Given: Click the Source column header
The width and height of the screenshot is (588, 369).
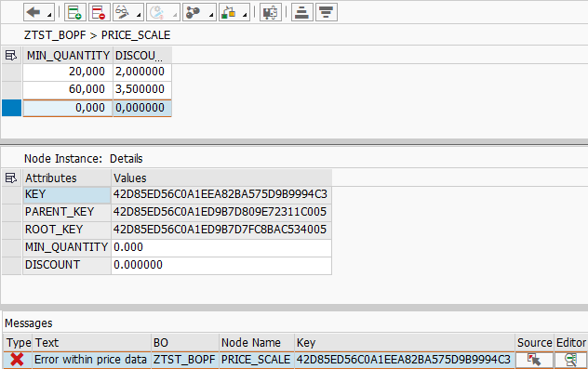Looking at the screenshot, I should pos(534,343).
